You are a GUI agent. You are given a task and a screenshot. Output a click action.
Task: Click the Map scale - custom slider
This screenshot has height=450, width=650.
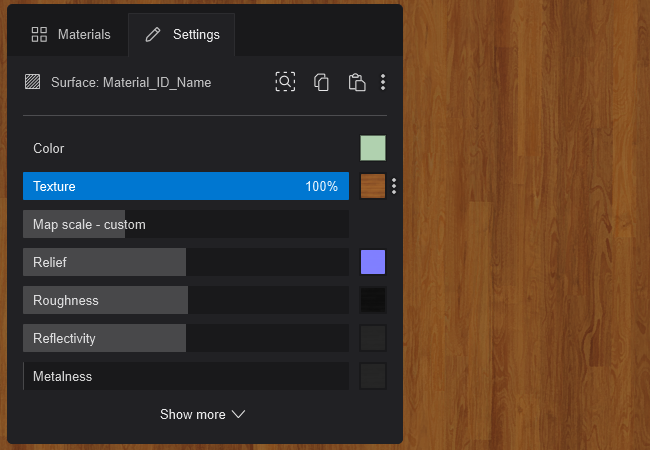pyautogui.click(x=186, y=224)
